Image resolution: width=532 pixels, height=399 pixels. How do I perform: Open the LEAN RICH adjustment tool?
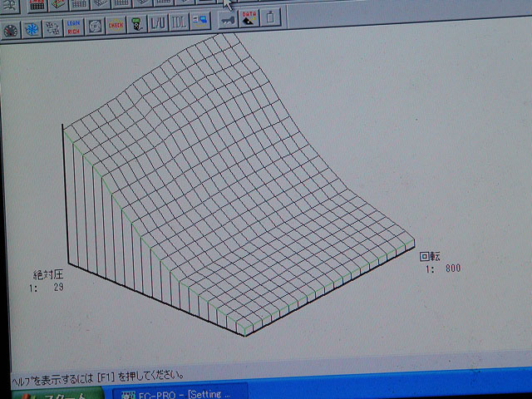click(x=74, y=27)
